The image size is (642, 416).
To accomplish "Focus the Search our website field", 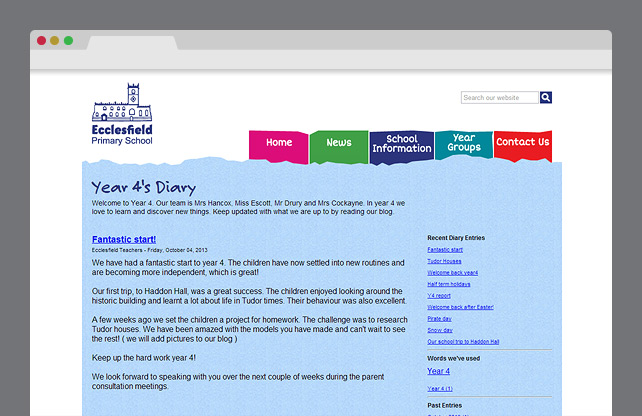I will pos(500,98).
